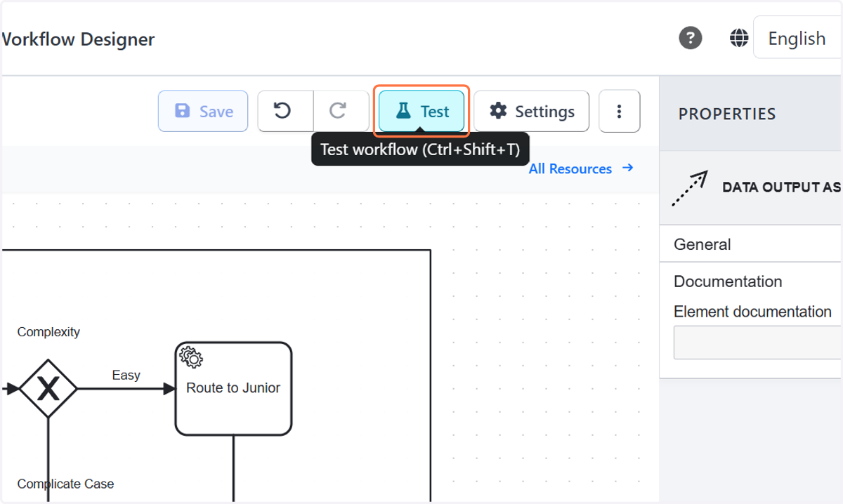Select the Complicate Case flow label
This screenshot has width=843, height=504.
click(x=65, y=484)
